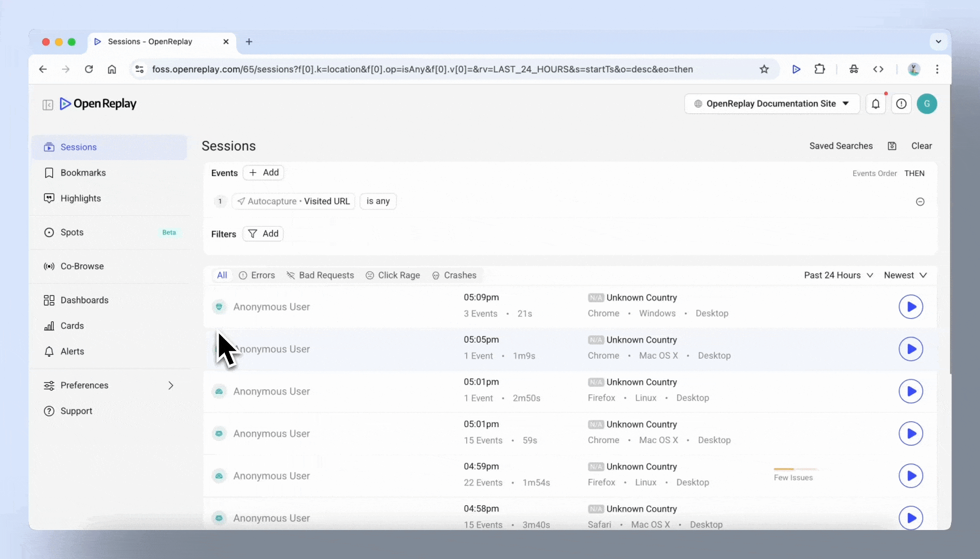The height and width of the screenshot is (559, 980).
Task: Go back in browser history
Action: tap(43, 69)
